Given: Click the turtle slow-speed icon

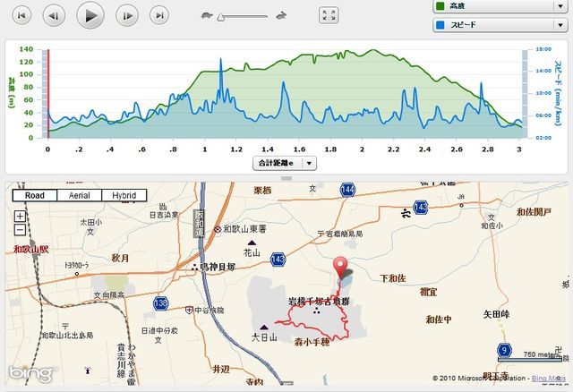Looking at the screenshot, I should pos(207,15).
